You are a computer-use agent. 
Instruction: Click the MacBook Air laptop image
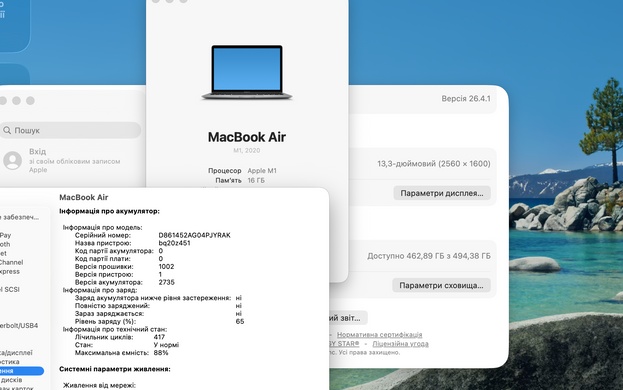[x=247, y=72]
